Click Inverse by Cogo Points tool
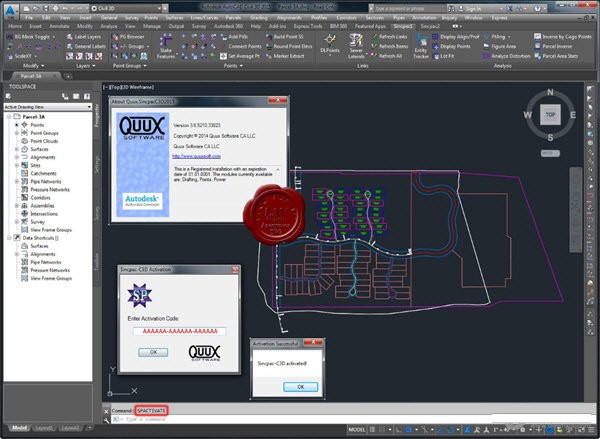Image resolution: width=600 pixels, height=439 pixels. (563, 37)
